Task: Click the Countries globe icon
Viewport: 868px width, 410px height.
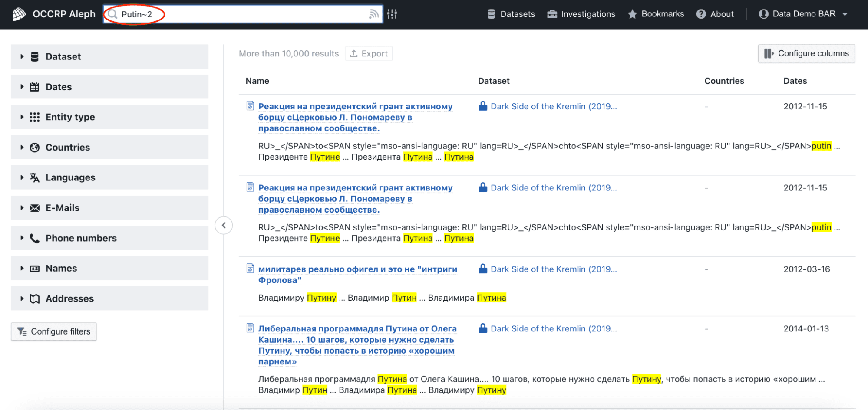Action: click(x=35, y=148)
